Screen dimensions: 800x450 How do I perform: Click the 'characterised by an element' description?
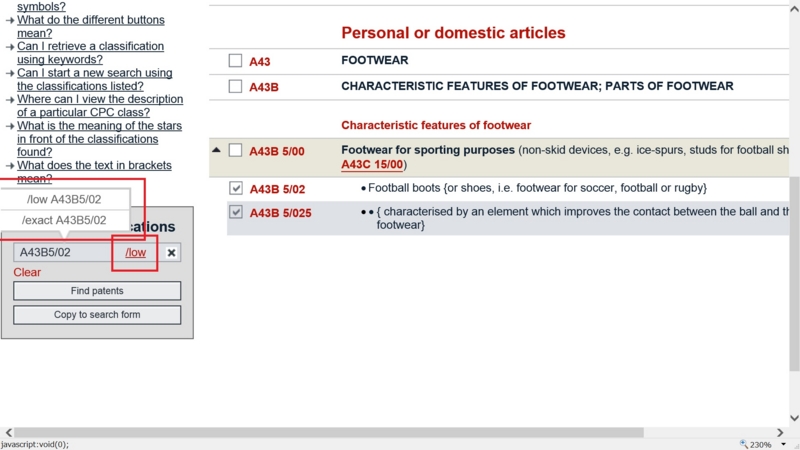[582, 218]
